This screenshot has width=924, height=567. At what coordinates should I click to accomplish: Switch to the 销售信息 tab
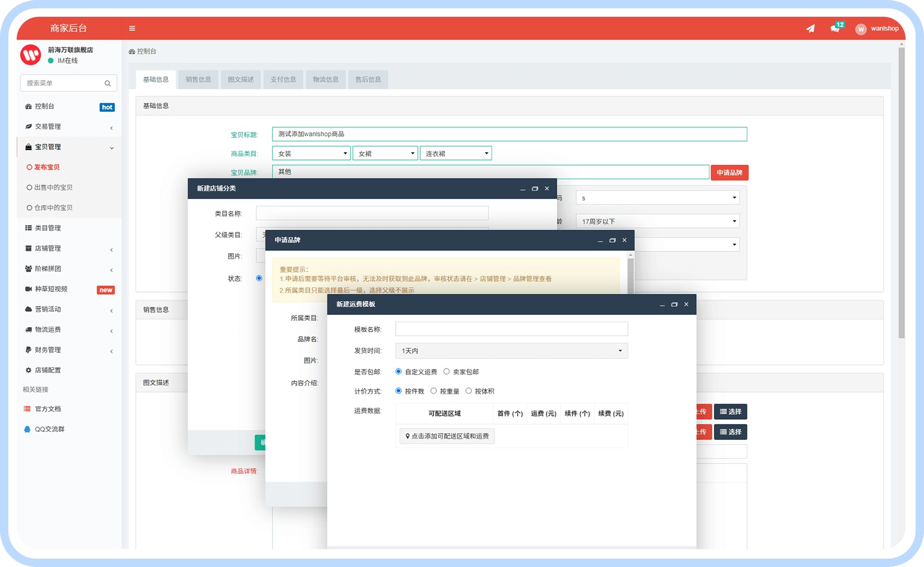[198, 80]
